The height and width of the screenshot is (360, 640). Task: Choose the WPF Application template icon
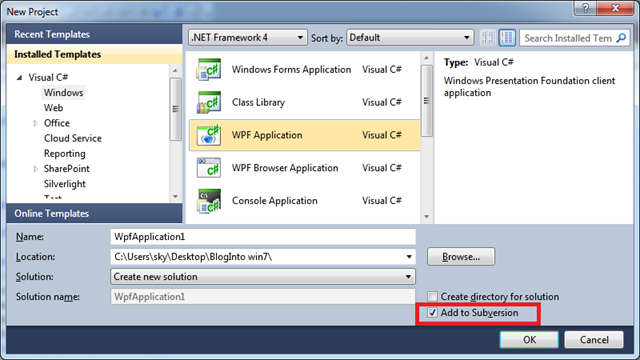pyautogui.click(x=209, y=135)
